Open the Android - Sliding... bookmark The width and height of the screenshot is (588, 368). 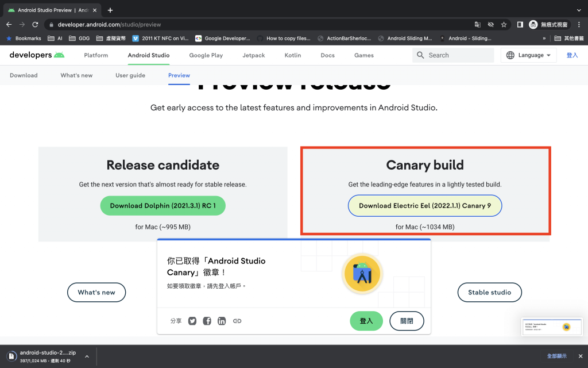point(465,39)
